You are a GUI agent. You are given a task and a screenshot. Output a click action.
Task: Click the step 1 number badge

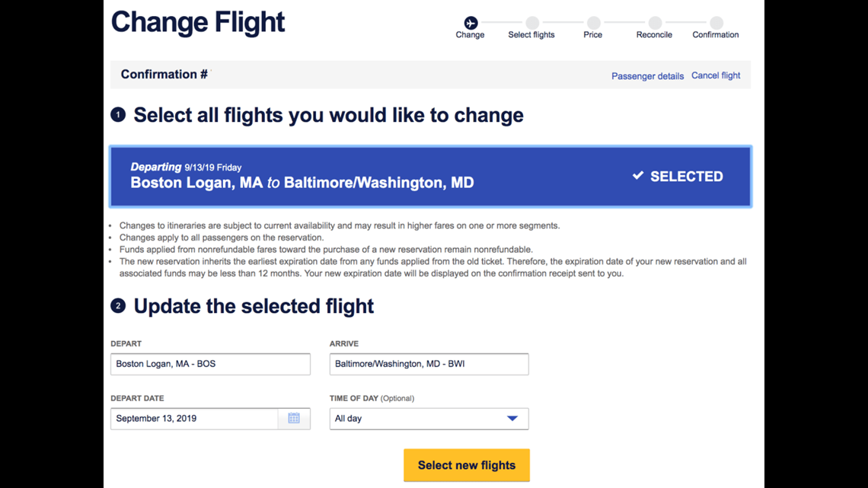[118, 114]
